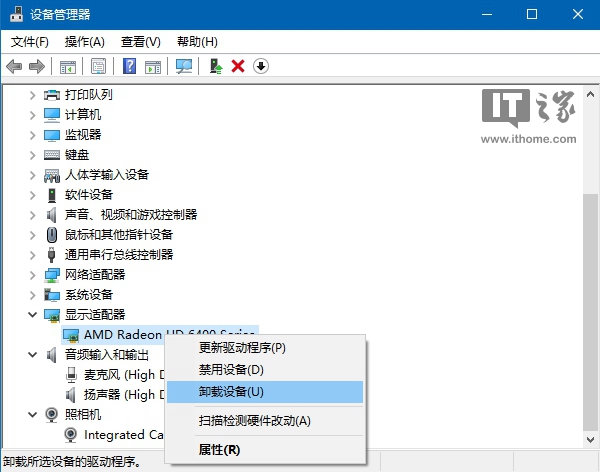Choose 禁用设备(D) from context menu
Screen dimensions: 600x472
point(265,370)
